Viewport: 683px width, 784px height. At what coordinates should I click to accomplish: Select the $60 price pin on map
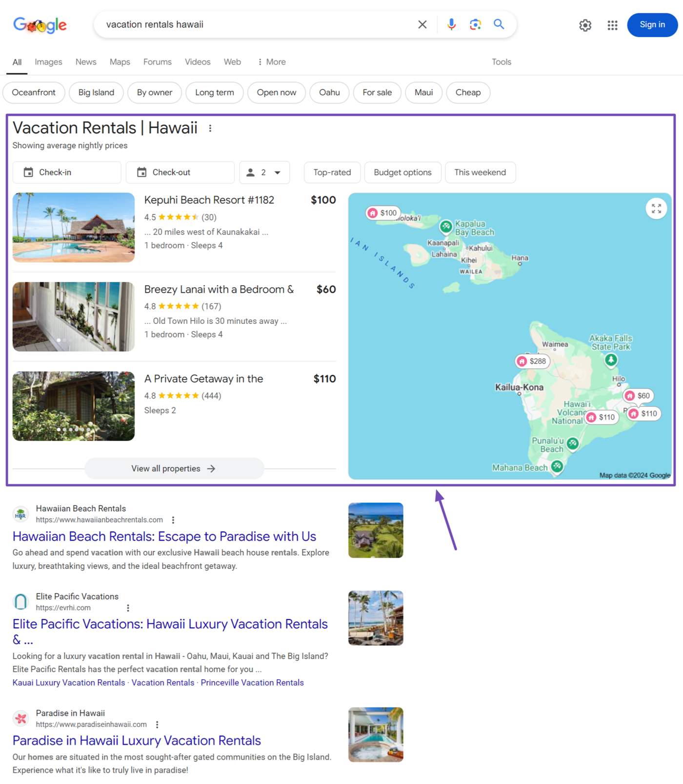[638, 396]
